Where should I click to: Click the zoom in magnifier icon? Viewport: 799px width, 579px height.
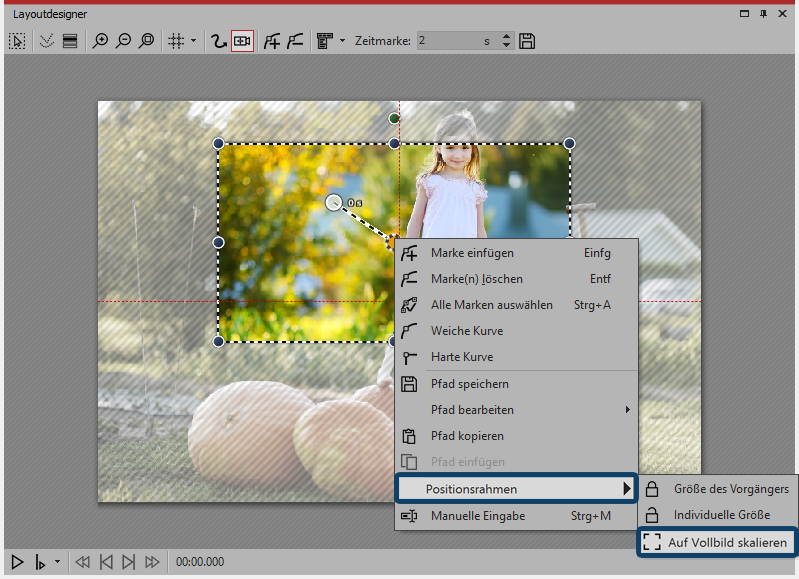(x=100, y=41)
